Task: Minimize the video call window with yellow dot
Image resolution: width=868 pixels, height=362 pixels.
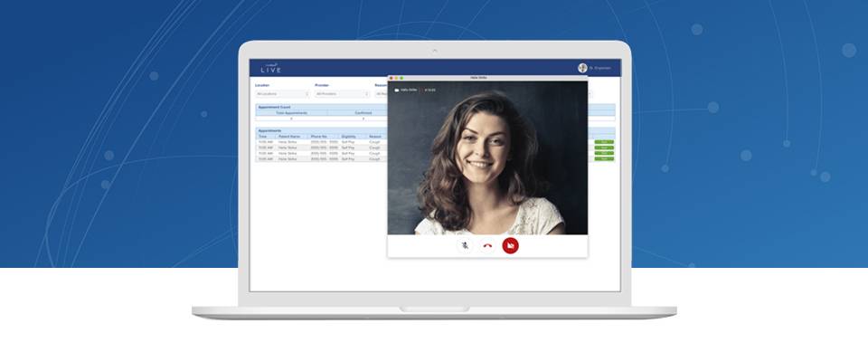Action: pyautogui.click(x=396, y=78)
